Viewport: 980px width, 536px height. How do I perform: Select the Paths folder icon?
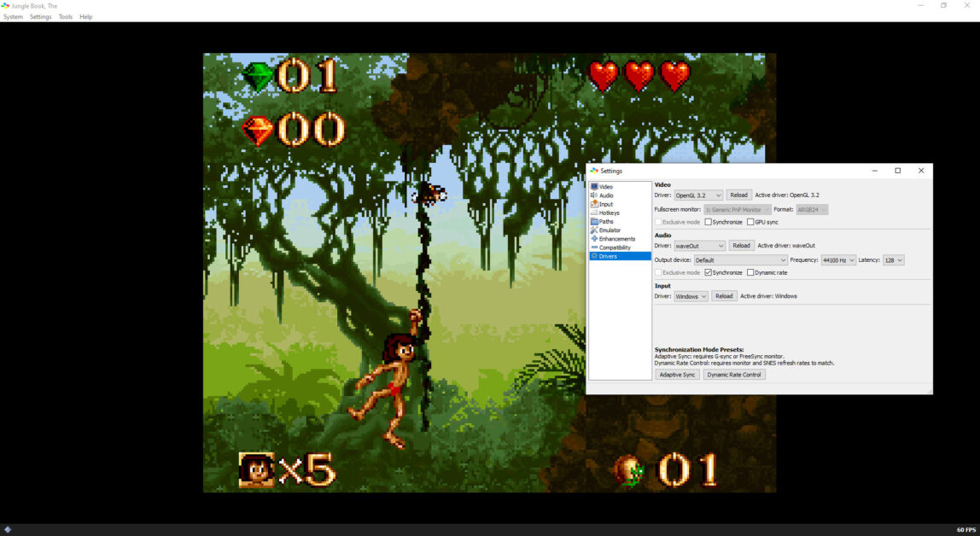[594, 221]
